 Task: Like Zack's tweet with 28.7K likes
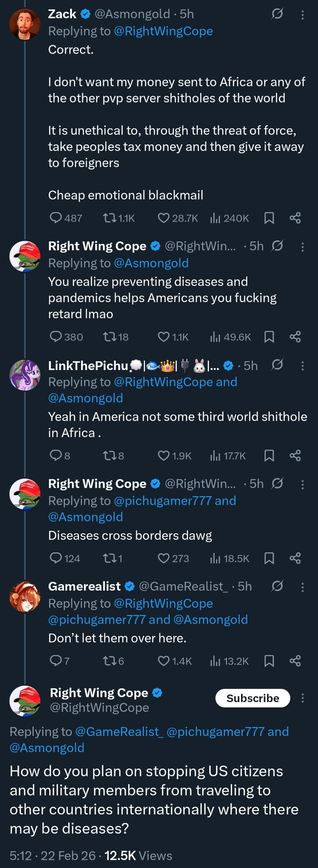pos(163,218)
